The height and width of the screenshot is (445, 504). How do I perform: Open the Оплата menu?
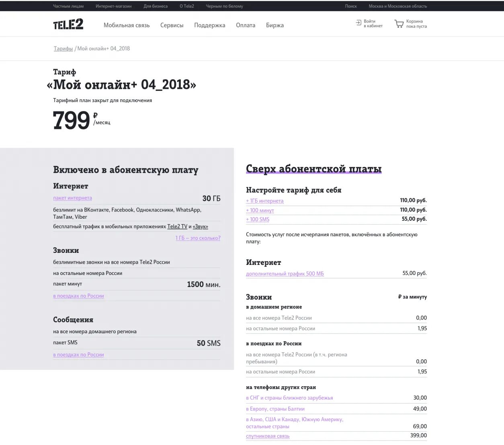click(x=246, y=25)
